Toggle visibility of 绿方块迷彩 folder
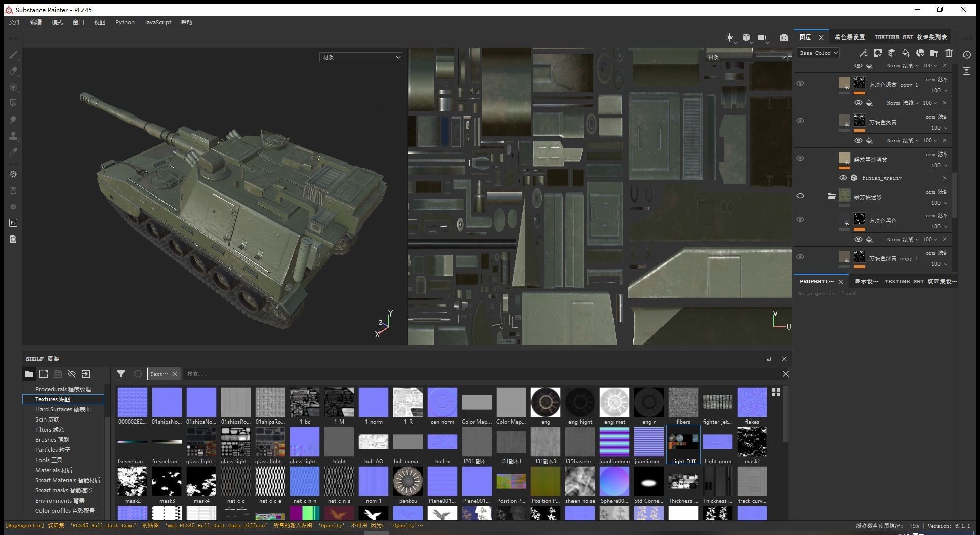 (x=800, y=196)
